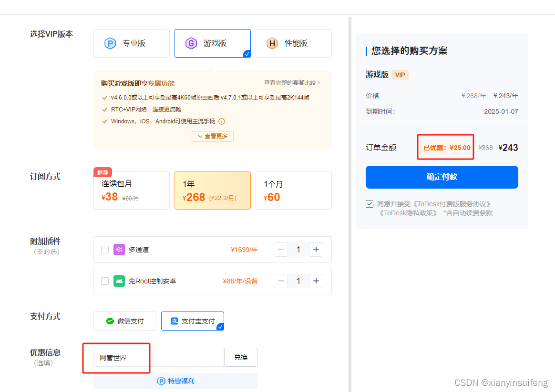Increase 多通道 quantity with plus button
The height and width of the screenshot is (392, 555).
coord(316,250)
